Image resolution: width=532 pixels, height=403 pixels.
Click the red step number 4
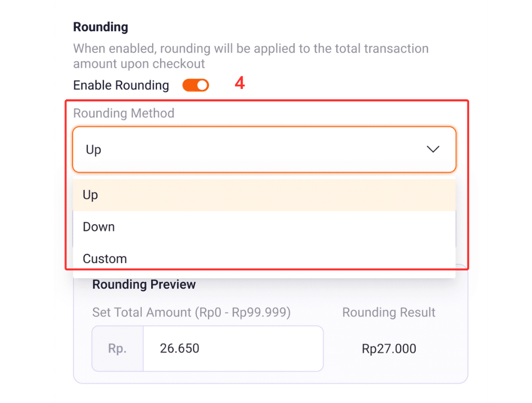tap(240, 84)
